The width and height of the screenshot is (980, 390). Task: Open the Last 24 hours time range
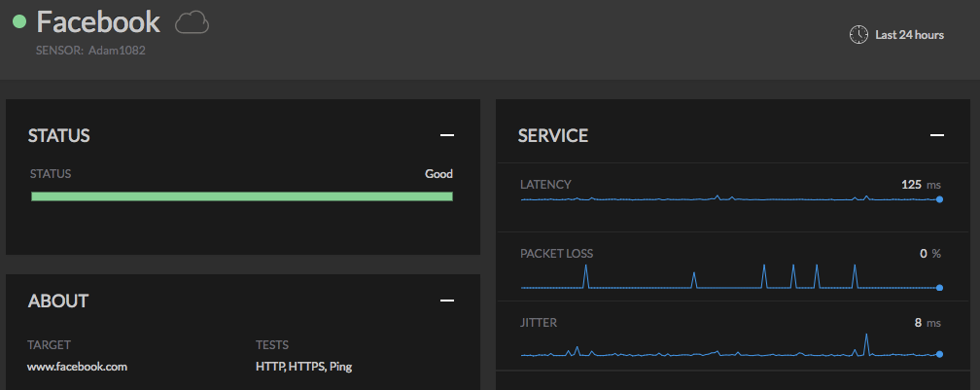pyautogui.click(x=909, y=34)
